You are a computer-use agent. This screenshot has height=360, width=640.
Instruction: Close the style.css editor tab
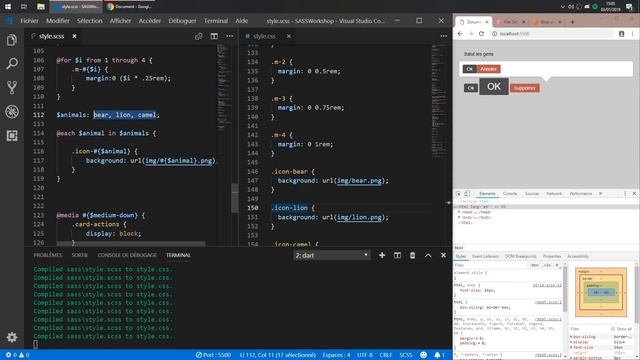coord(289,36)
